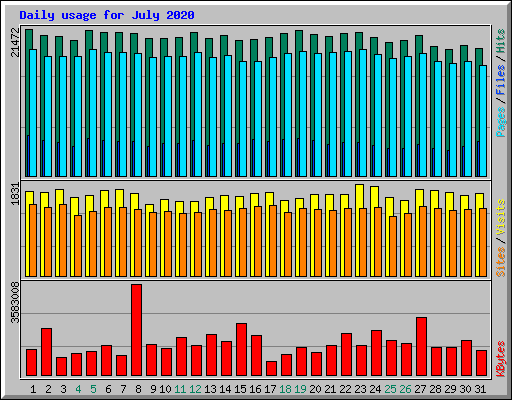Click the red KBytes bar for day 17
This screenshot has width=512, height=400.
[x=271, y=368]
